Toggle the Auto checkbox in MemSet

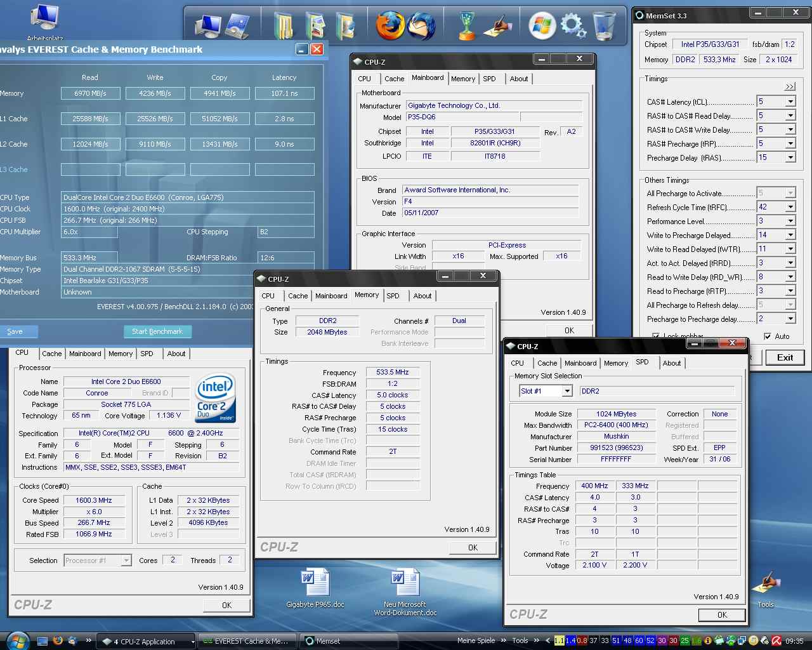coord(768,336)
